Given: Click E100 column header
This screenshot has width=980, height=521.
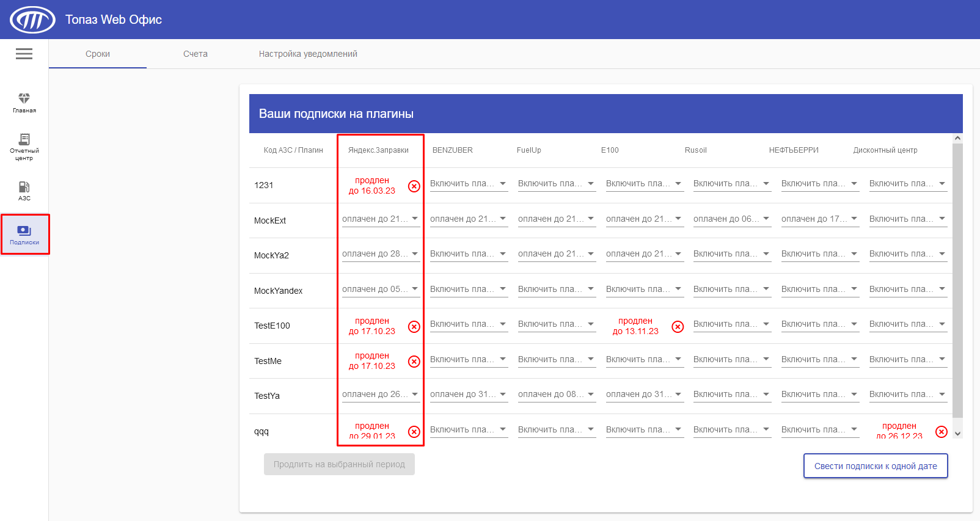Looking at the screenshot, I should point(610,150).
